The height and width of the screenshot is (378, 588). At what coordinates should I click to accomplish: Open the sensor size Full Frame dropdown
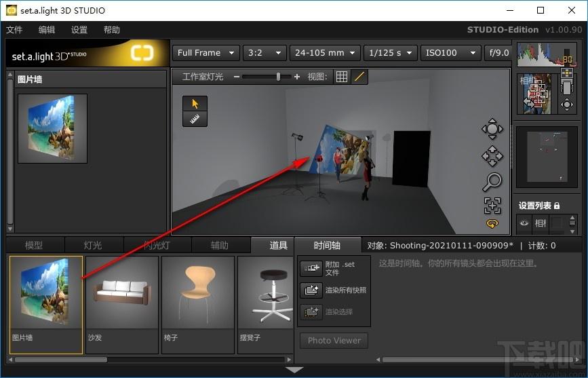click(205, 53)
